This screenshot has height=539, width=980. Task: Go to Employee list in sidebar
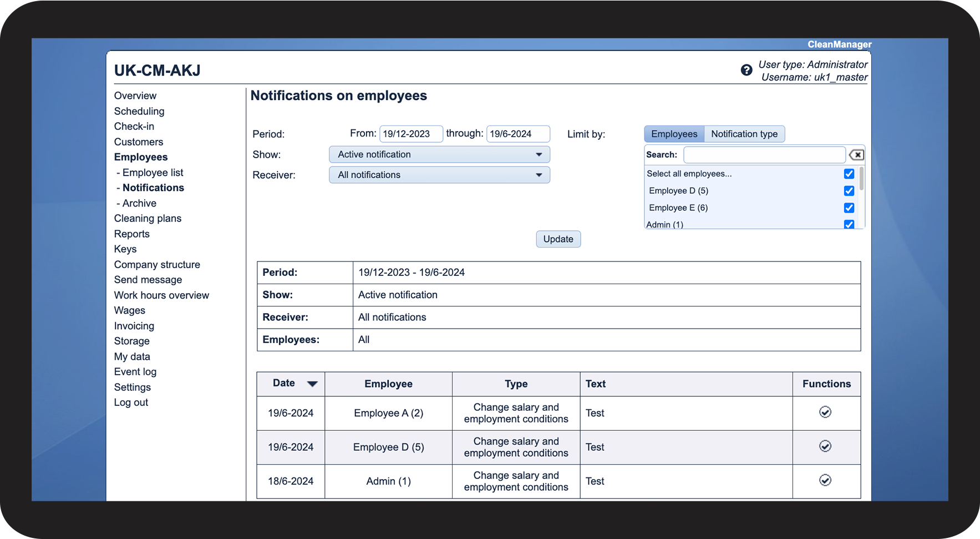(153, 173)
